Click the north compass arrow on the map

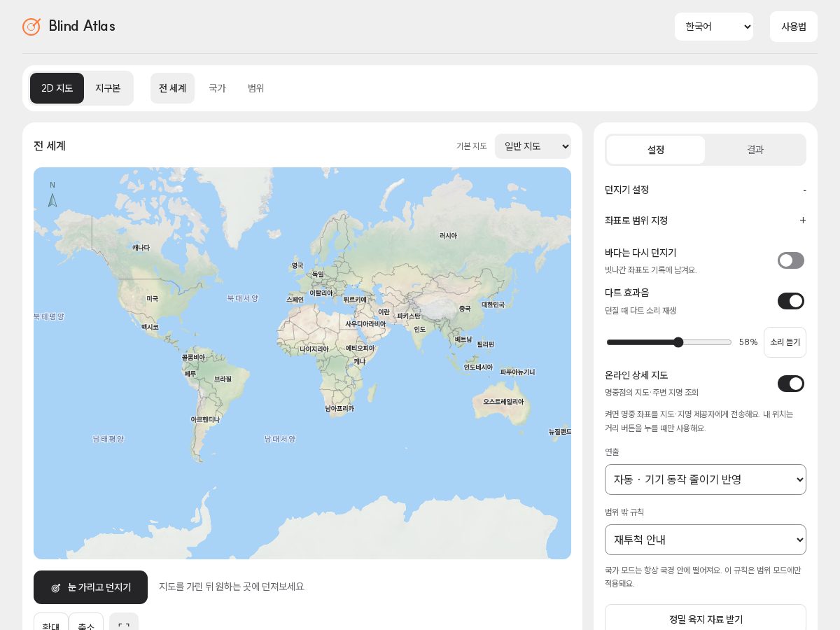pyautogui.click(x=52, y=200)
